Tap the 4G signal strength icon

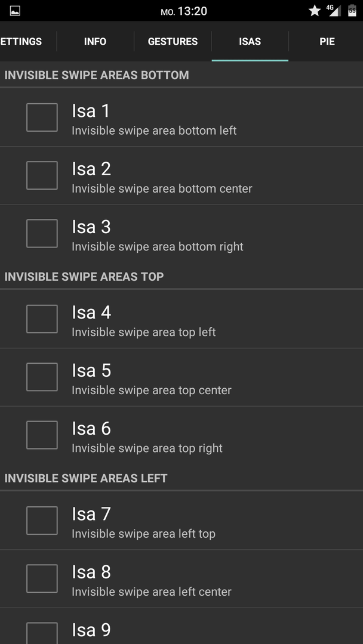[x=334, y=11]
